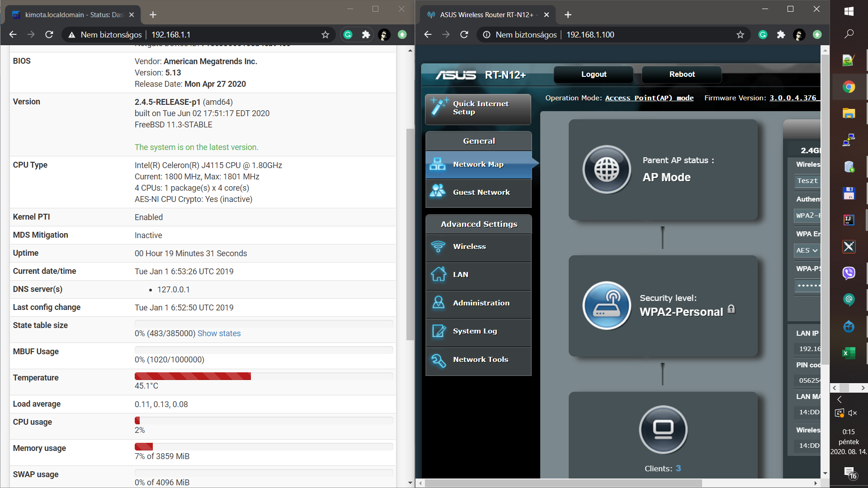The width and height of the screenshot is (868, 488).
Task: Open Windows search from taskbar
Action: point(849,34)
